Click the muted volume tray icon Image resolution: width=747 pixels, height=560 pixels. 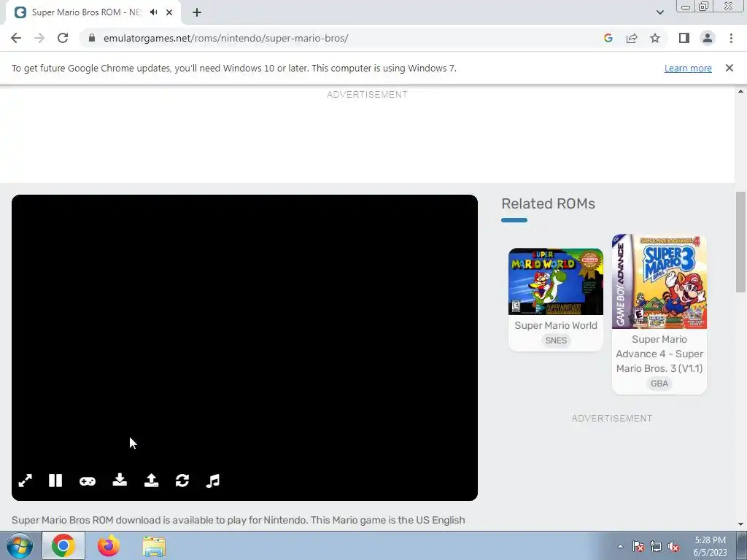(673, 546)
